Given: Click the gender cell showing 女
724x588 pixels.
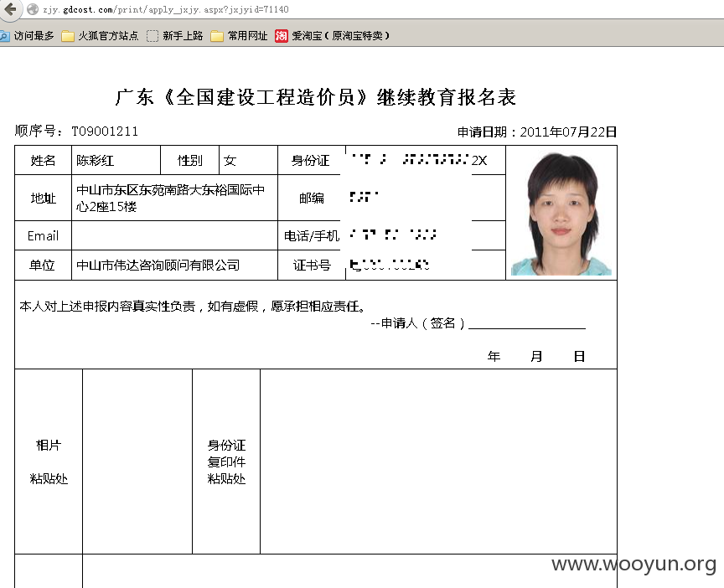Looking at the screenshot, I should point(248,160).
